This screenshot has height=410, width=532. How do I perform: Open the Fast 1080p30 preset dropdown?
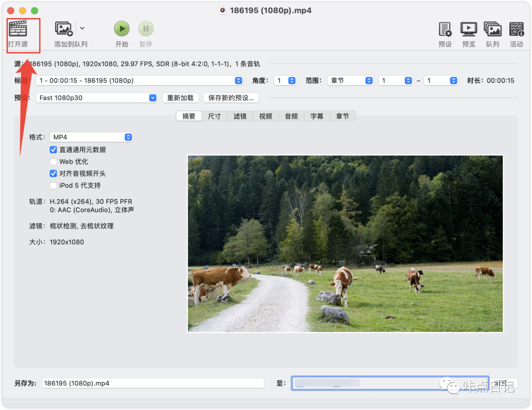(x=96, y=98)
